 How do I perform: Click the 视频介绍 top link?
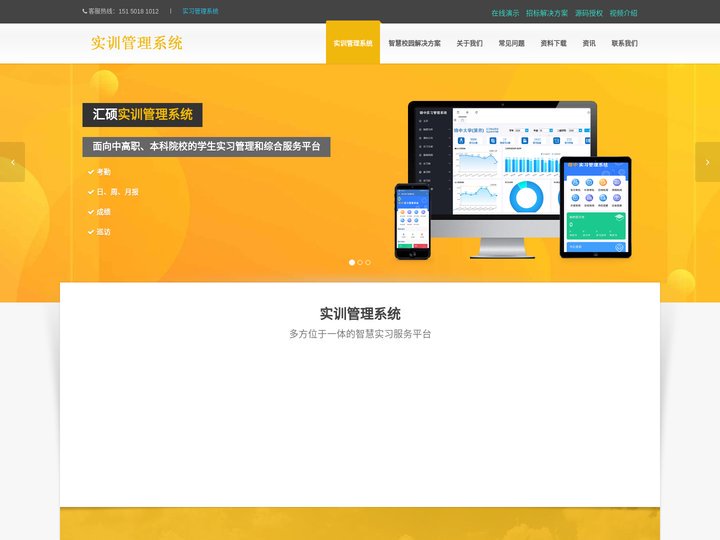[624, 13]
